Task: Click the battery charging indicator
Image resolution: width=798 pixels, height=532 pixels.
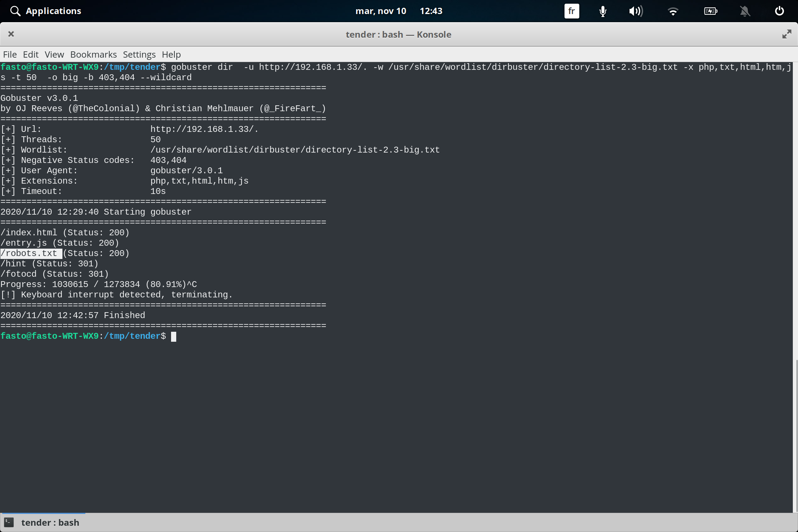Action: 710,11
